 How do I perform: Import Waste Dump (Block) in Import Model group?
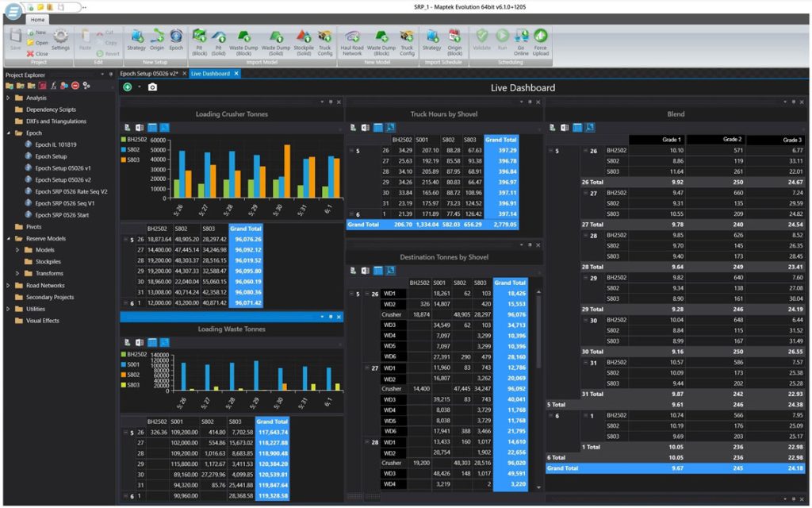pos(243,43)
